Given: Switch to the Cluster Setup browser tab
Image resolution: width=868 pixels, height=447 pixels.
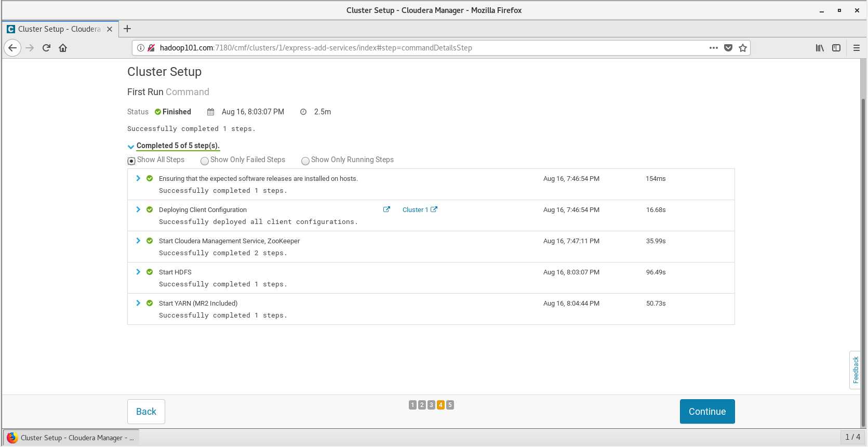Looking at the screenshot, I should pyautogui.click(x=59, y=29).
